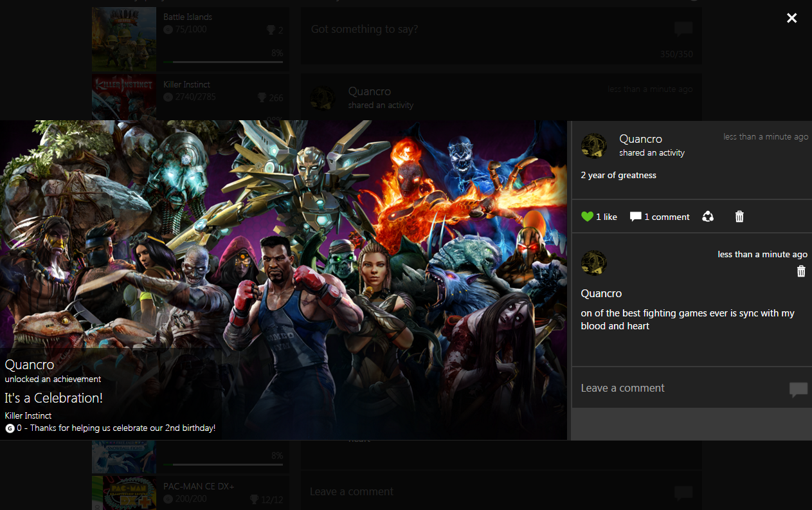
Task: Open comments via speech bubble beside '1 comment'
Action: tap(636, 217)
